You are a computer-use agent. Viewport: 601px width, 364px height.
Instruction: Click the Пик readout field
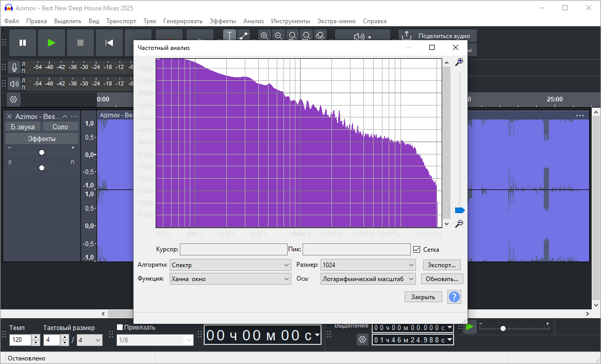coord(357,250)
